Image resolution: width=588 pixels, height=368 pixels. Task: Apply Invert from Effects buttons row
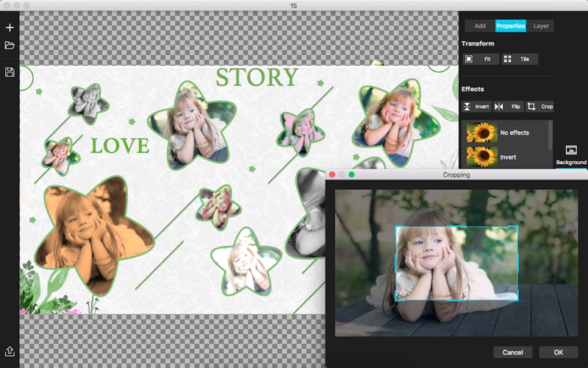[x=476, y=107]
